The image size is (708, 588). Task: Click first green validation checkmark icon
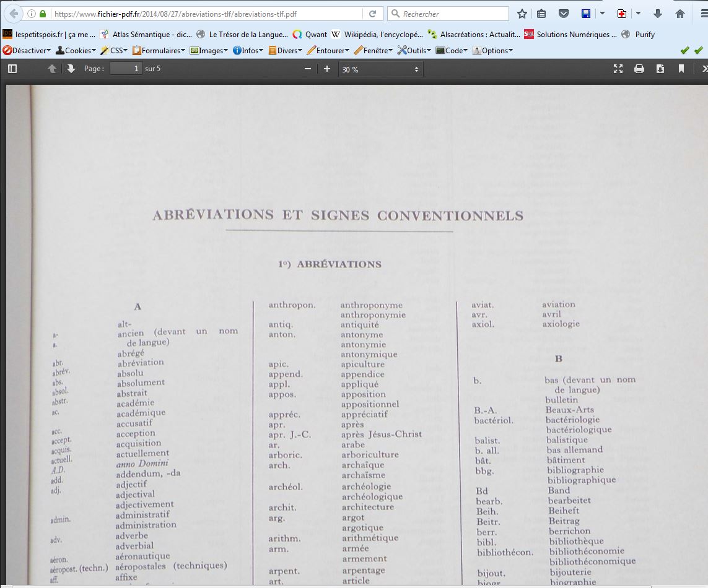(x=685, y=51)
